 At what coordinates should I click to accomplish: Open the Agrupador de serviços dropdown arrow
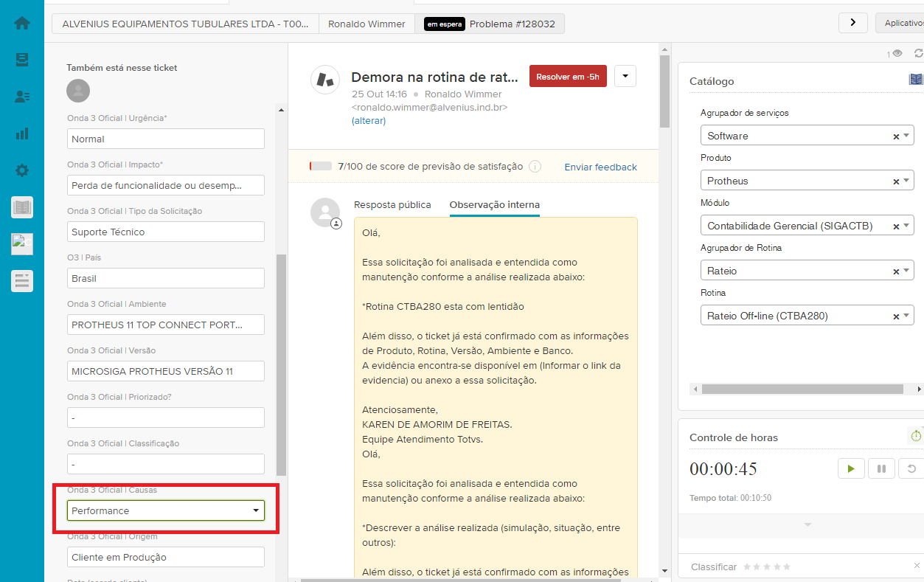point(907,136)
